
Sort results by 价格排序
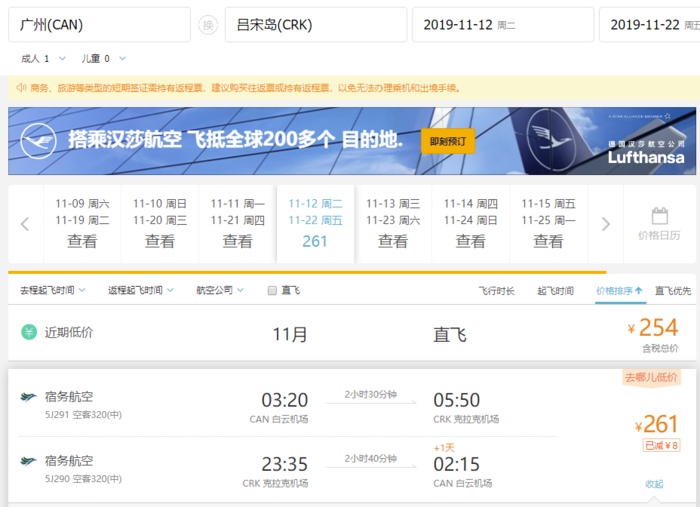pyautogui.click(x=619, y=291)
